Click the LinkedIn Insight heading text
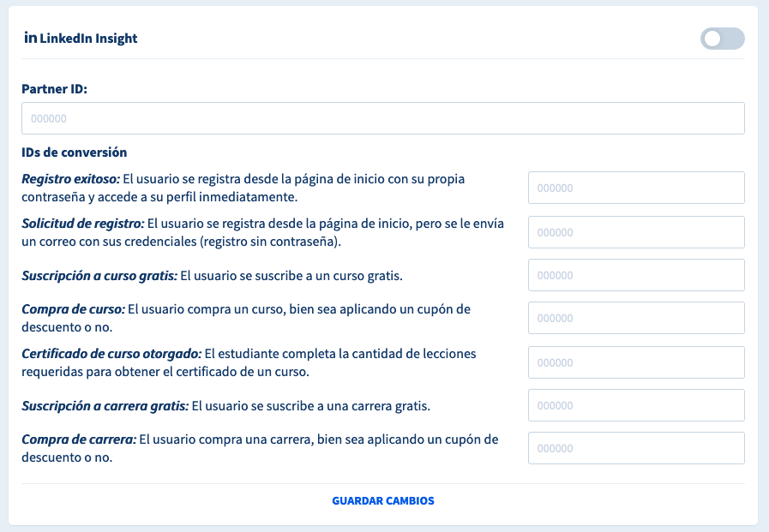 [89, 39]
